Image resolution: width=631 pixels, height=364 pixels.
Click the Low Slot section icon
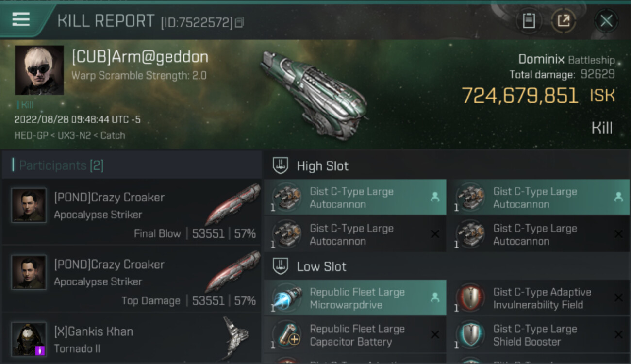tap(281, 266)
